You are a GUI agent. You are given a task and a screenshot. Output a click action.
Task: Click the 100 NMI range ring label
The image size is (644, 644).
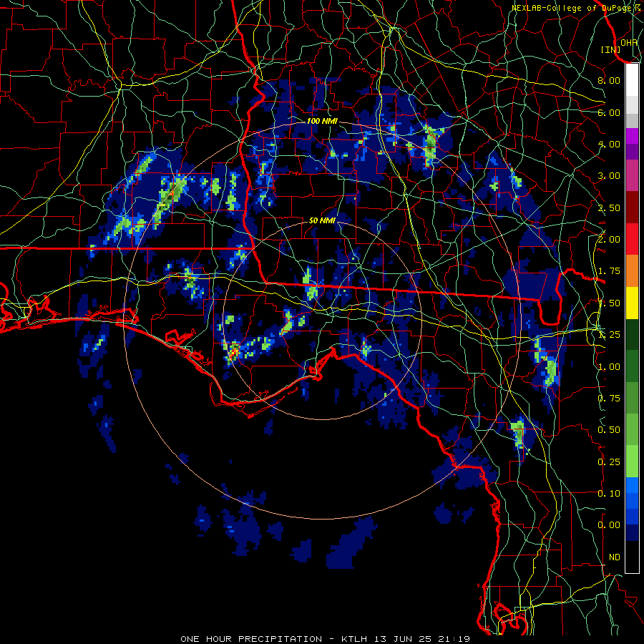coord(323,121)
